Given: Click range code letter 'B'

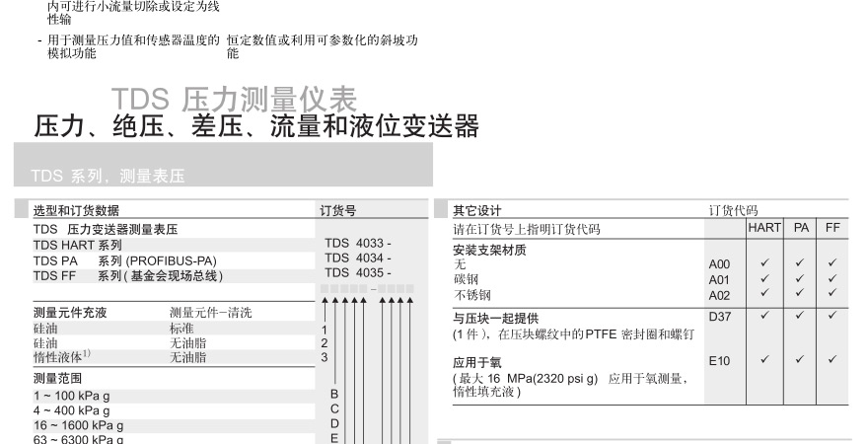Looking at the screenshot, I should pos(334,395).
